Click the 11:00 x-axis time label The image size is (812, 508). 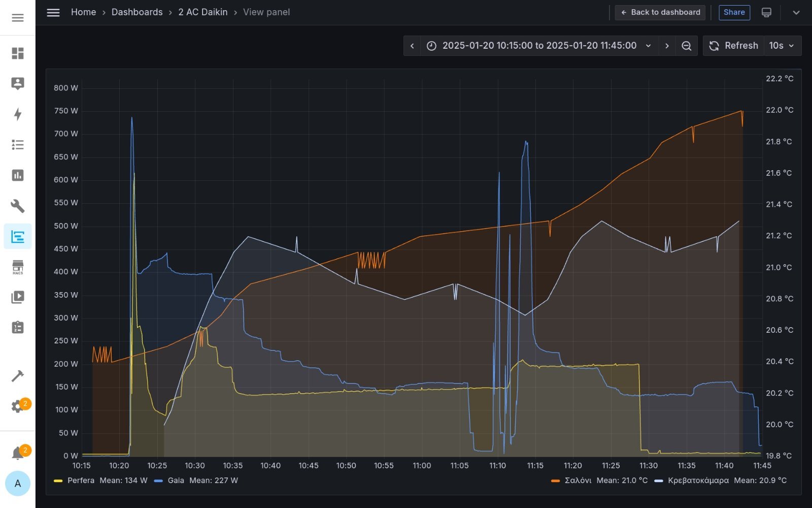[x=421, y=465]
